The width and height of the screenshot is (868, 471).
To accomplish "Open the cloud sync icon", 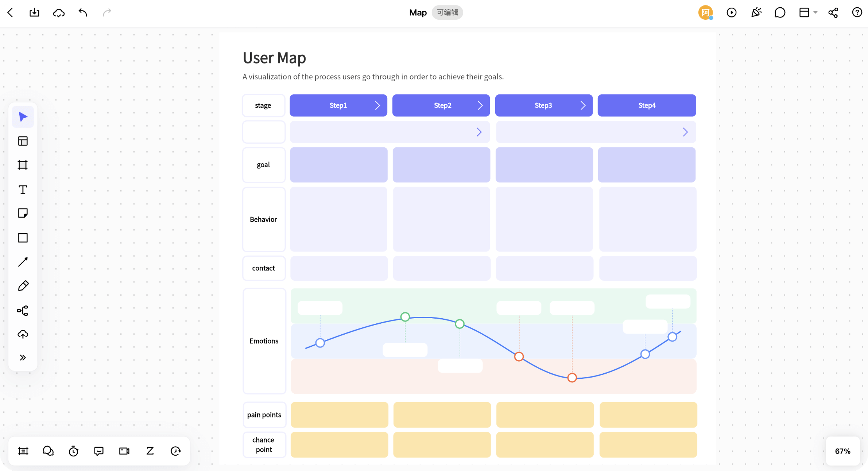I will 59,12.
